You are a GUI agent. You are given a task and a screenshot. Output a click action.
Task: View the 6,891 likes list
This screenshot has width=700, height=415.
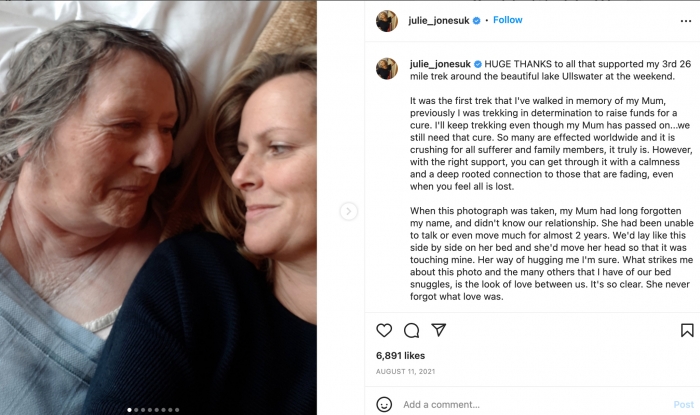pyautogui.click(x=400, y=355)
